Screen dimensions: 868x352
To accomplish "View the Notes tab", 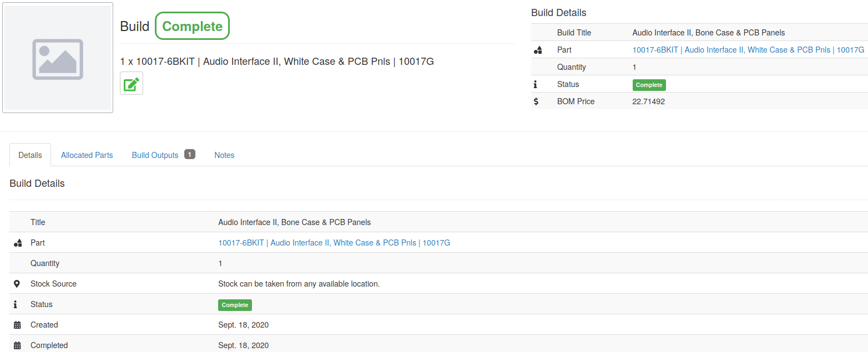I will (x=224, y=155).
